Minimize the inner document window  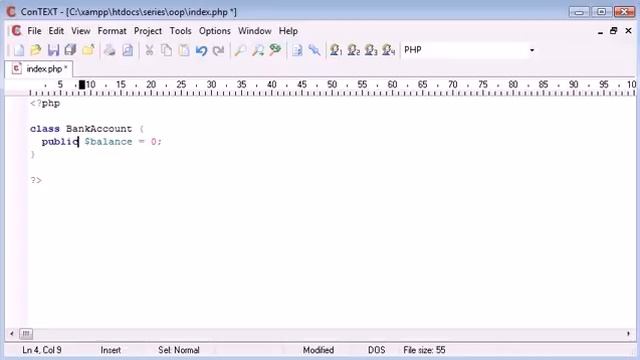pyautogui.click(x=600, y=31)
